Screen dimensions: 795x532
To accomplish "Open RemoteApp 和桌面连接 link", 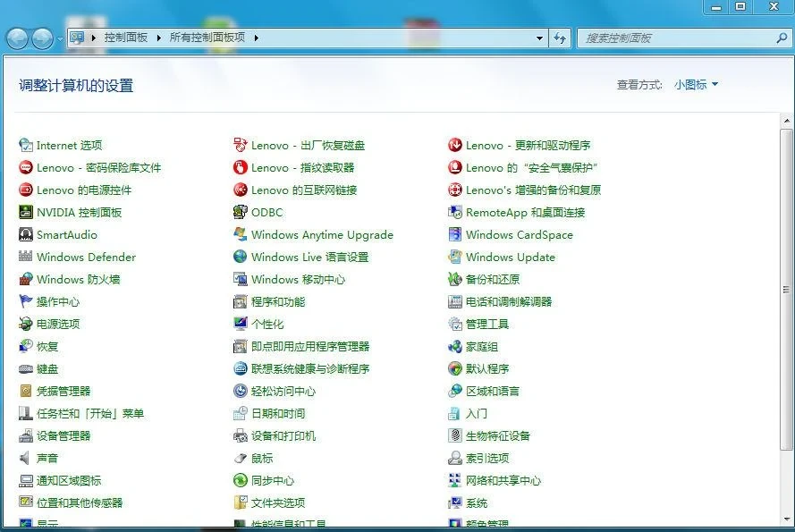I will point(525,212).
